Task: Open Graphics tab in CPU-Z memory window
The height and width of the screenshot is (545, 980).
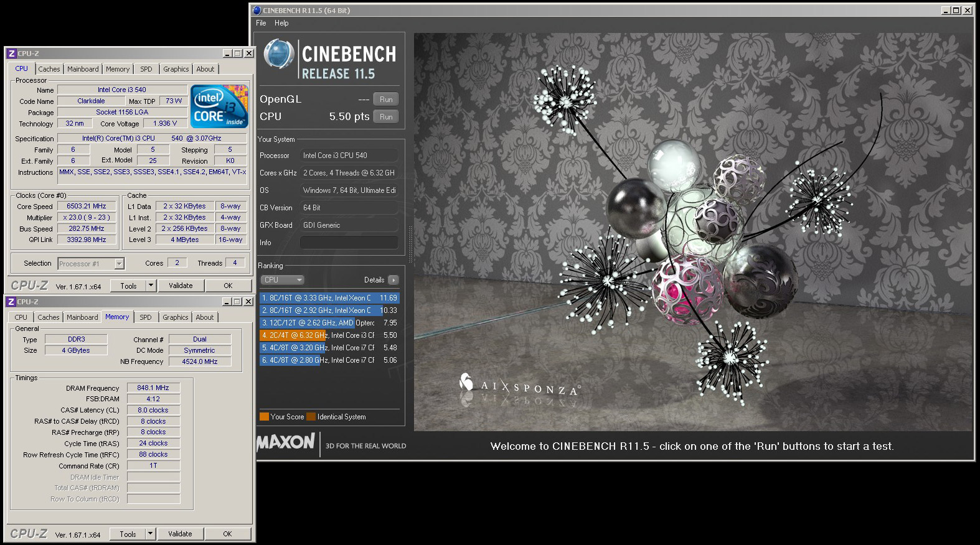Action: [176, 317]
